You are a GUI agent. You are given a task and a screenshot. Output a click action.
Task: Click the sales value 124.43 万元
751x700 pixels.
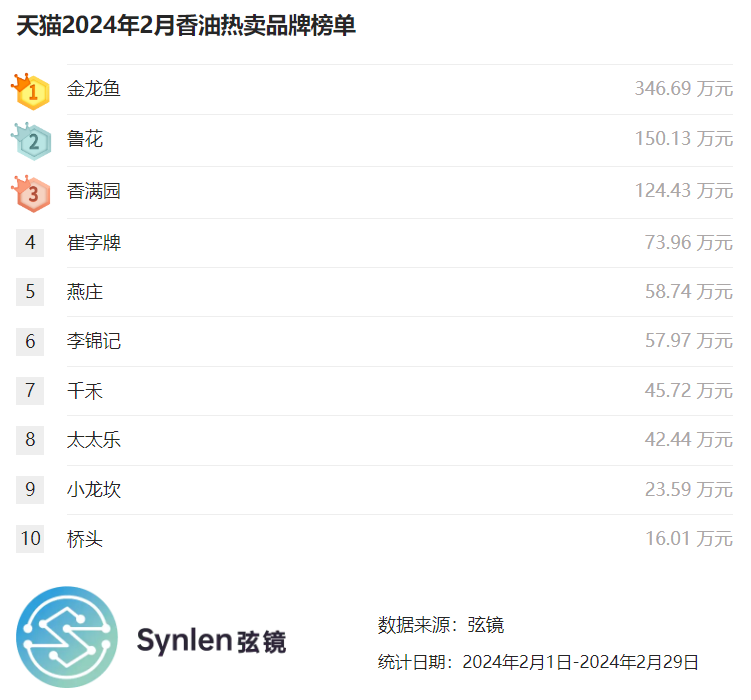(683, 191)
